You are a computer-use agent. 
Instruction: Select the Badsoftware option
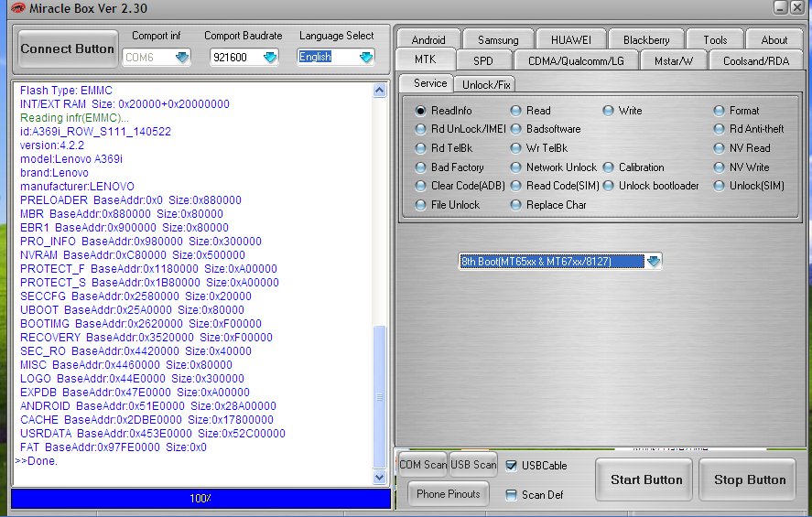click(x=515, y=129)
